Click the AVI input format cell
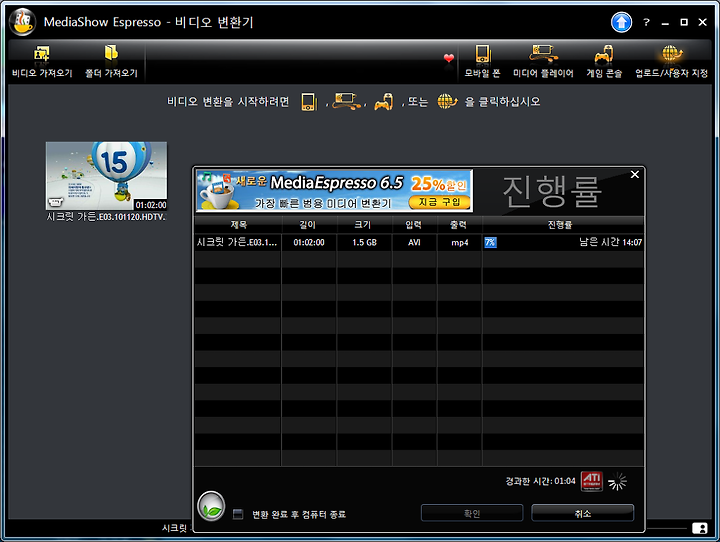 click(414, 242)
